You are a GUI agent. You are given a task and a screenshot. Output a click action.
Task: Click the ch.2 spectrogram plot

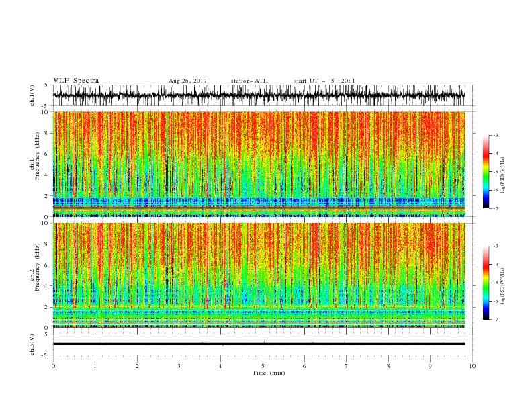[259, 275]
